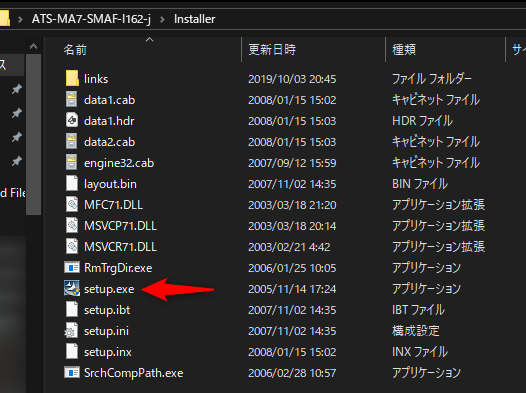The image size is (526, 393).
Task: Click the navigation pane scrollbar thumb
Action: click(34, 134)
